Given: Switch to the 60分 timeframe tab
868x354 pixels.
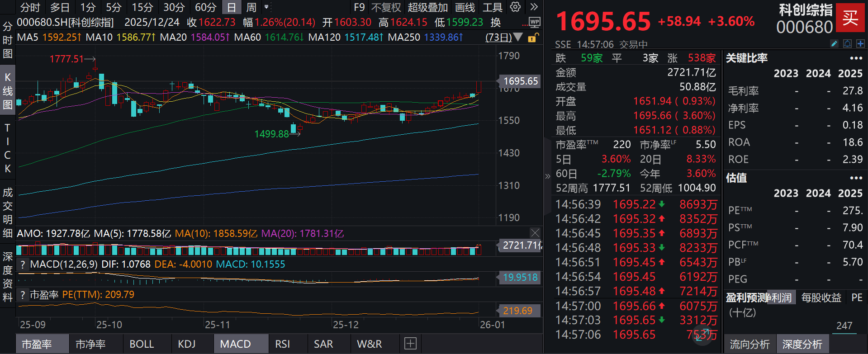Looking at the screenshot, I should pyautogui.click(x=205, y=7).
